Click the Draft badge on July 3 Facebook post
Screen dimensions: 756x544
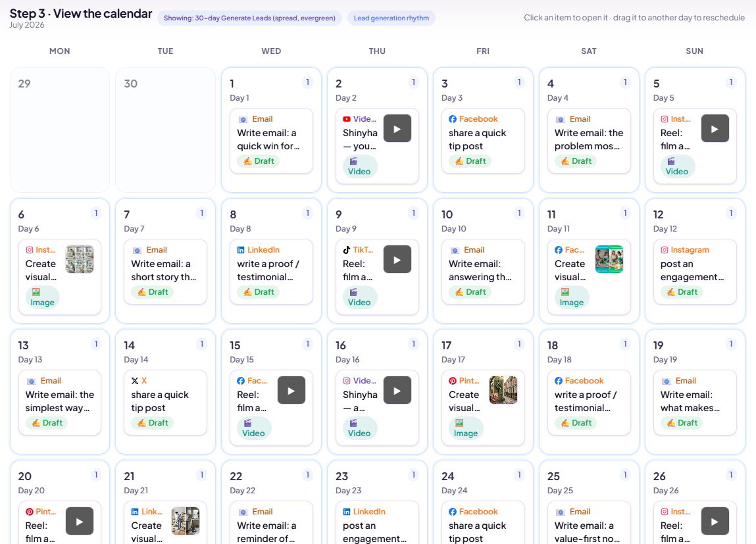470,161
